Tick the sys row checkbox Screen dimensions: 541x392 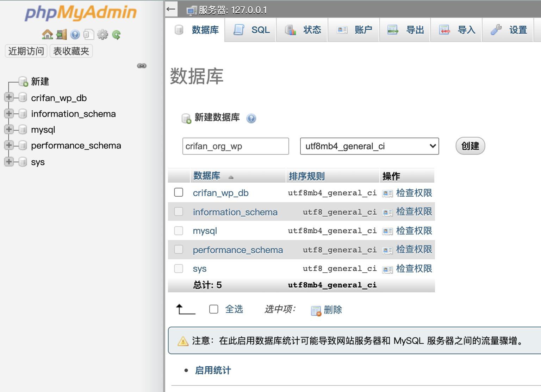(x=179, y=268)
